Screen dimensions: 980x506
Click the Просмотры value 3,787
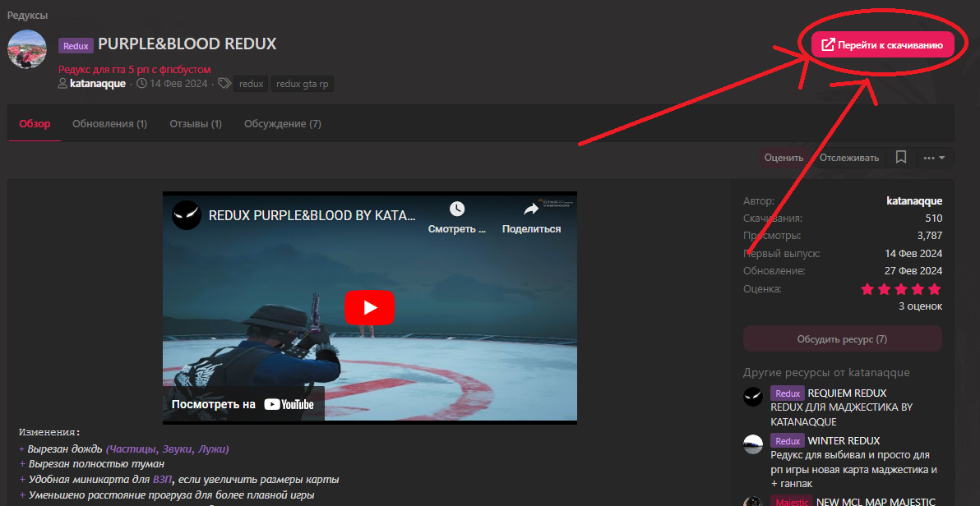929,236
